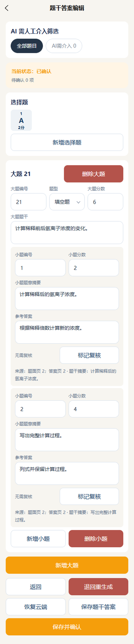Image resolution: width=134 pixels, height=644 pixels.
Task: Click the 退回重生成 button
Action: point(98,587)
